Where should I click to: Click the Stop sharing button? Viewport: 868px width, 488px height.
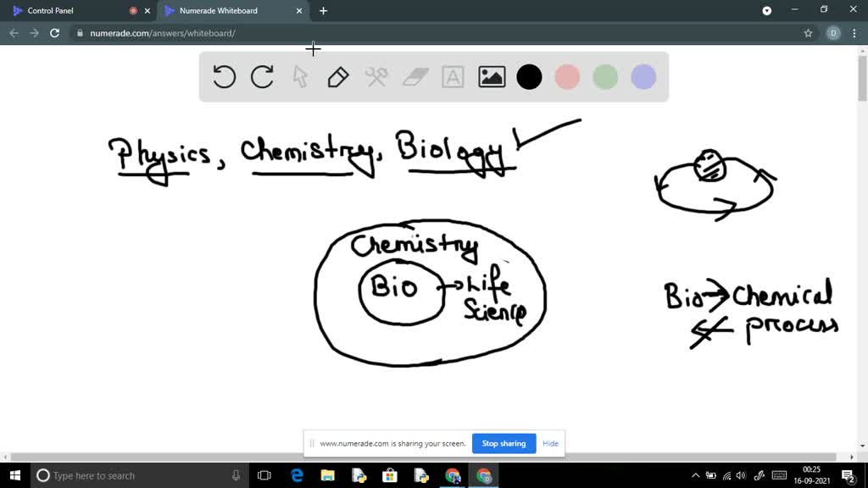point(504,443)
